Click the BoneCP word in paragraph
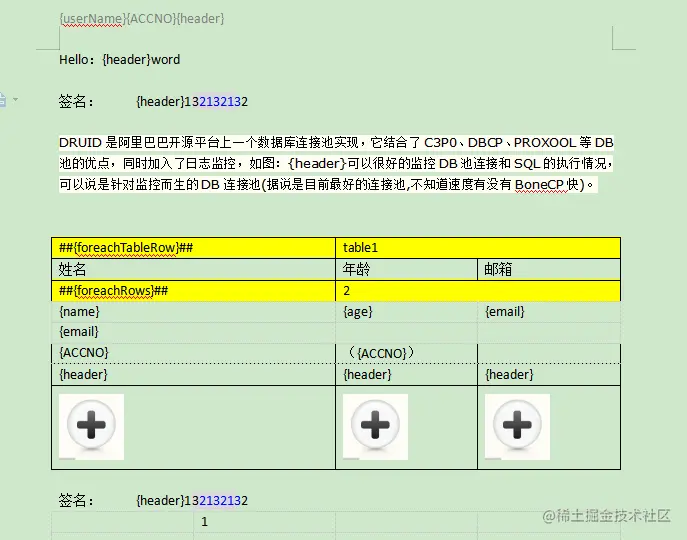This screenshot has width=687, height=540. [539, 185]
